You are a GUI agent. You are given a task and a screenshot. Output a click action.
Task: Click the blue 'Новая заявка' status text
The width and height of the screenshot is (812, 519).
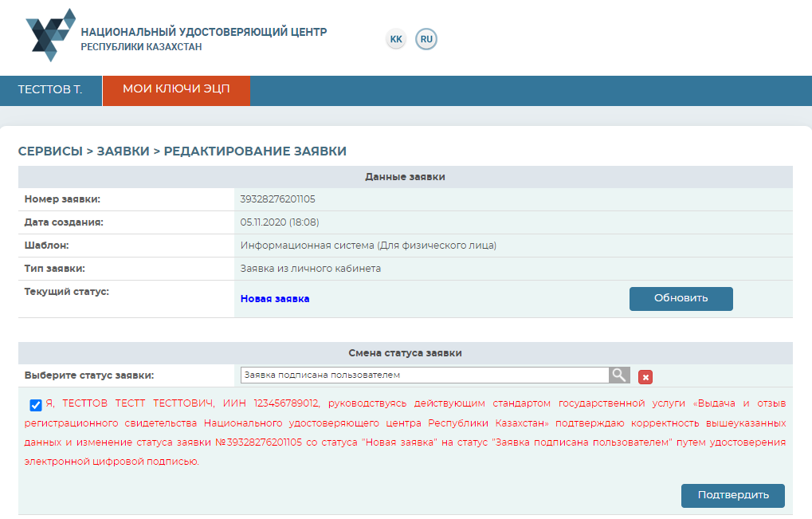pos(275,299)
